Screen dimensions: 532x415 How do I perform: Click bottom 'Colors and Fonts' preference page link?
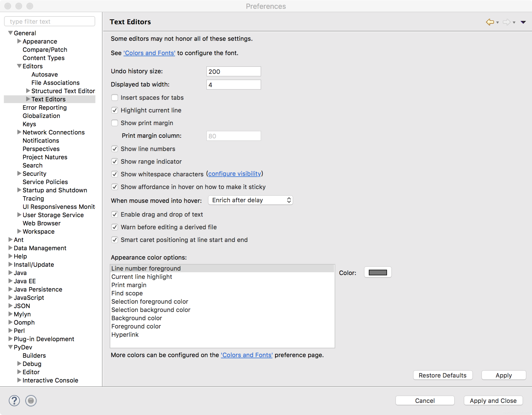click(x=247, y=355)
